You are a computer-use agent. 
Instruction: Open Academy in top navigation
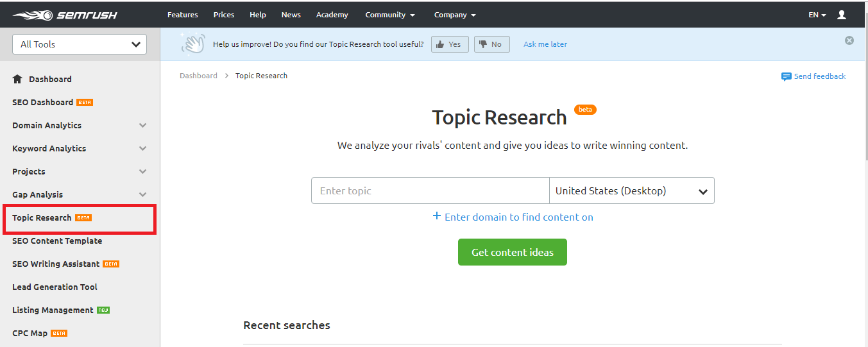[332, 15]
